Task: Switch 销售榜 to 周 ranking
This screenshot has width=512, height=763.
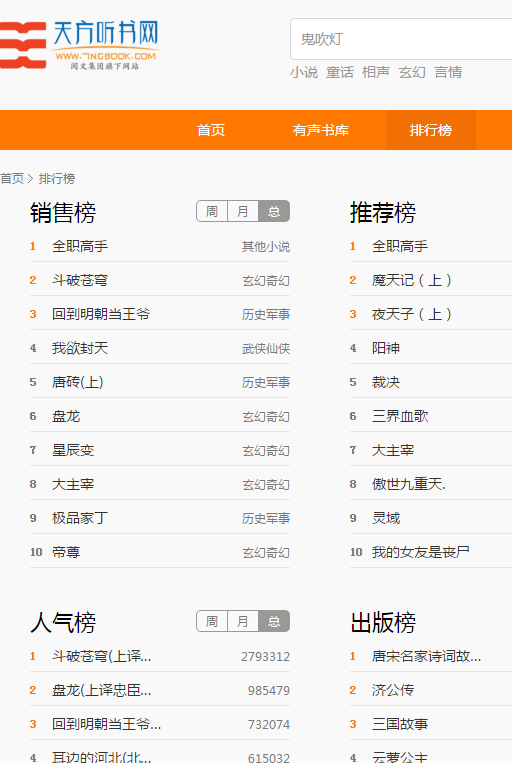Action: 212,211
